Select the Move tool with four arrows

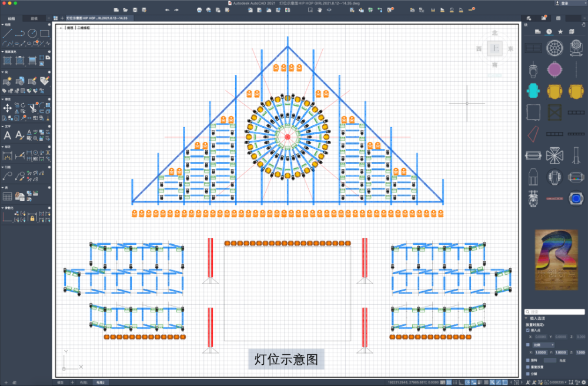click(7, 108)
